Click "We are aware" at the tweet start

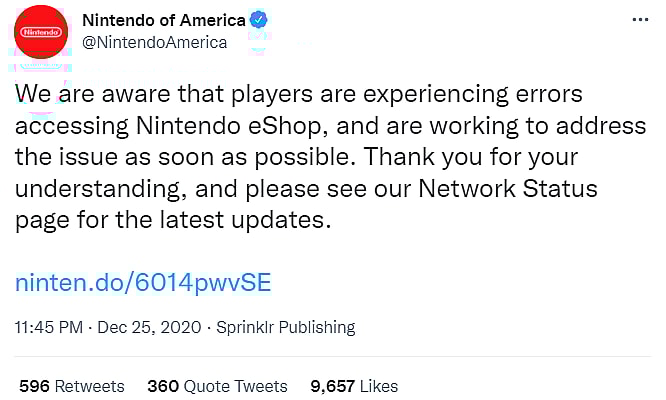[x=78, y=96]
